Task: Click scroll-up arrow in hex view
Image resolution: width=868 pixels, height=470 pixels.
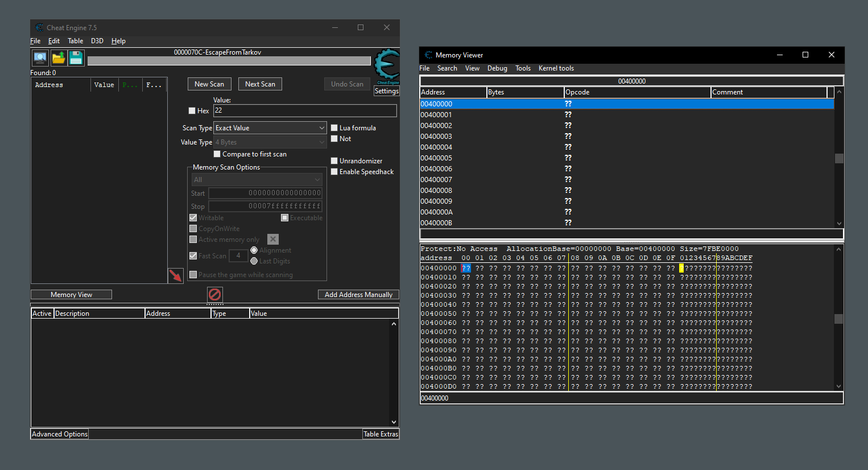Action: click(x=838, y=249)
